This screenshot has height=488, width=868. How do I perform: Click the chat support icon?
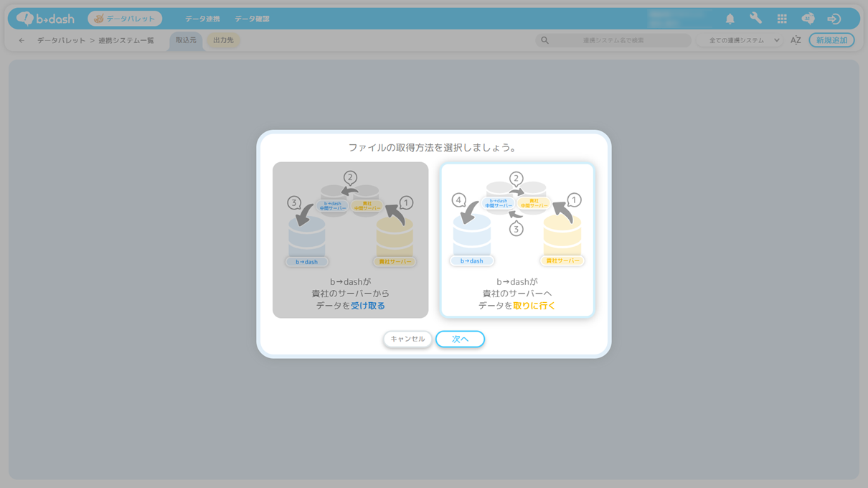(x=808, y=19)
